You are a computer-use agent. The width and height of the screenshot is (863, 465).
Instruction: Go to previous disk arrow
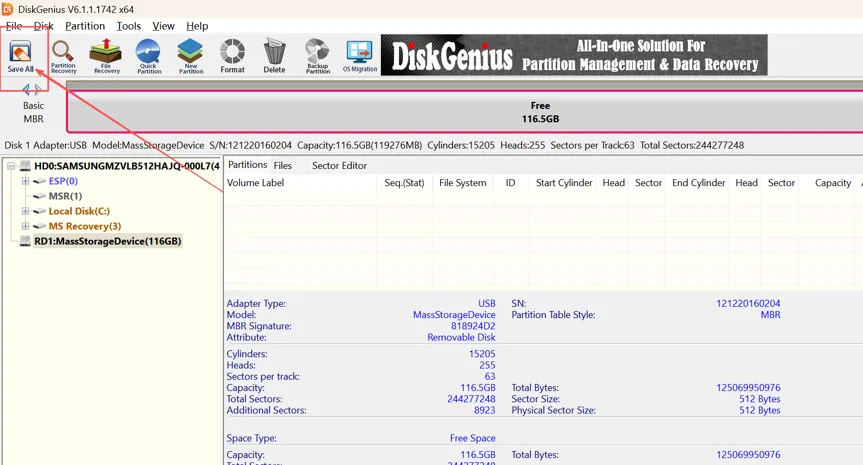click(26, 89)
